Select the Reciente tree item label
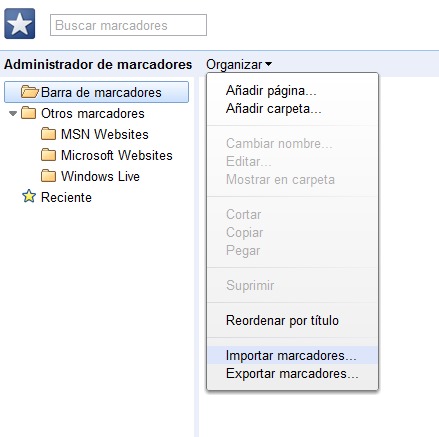This screenshot has width=439, height=437. click(x=66, y=197)
